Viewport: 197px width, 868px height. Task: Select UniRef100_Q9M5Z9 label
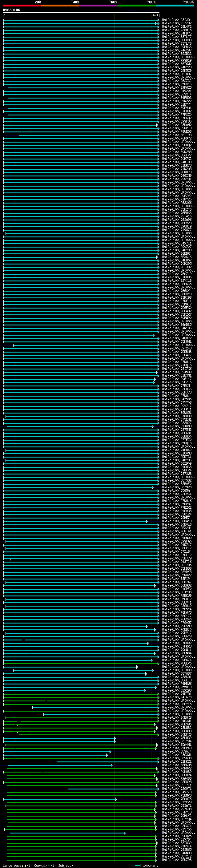pyautogui.click(x=177, y=71)
